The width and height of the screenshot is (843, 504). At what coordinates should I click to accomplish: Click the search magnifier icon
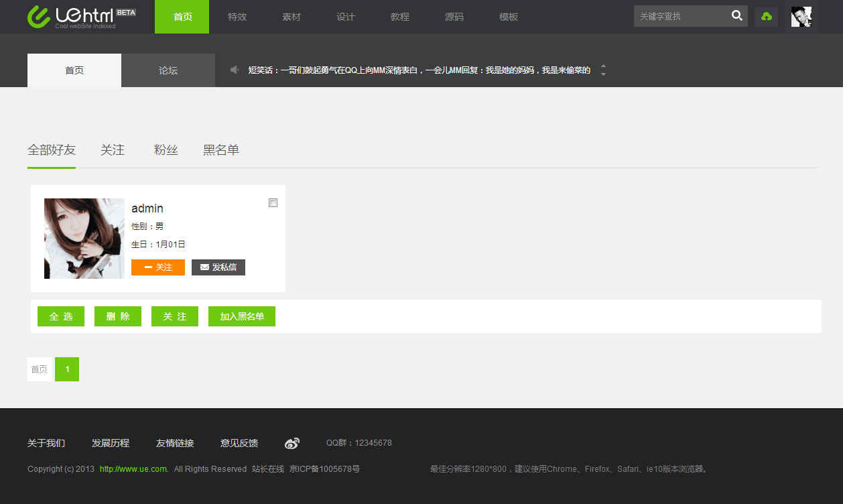736,16
